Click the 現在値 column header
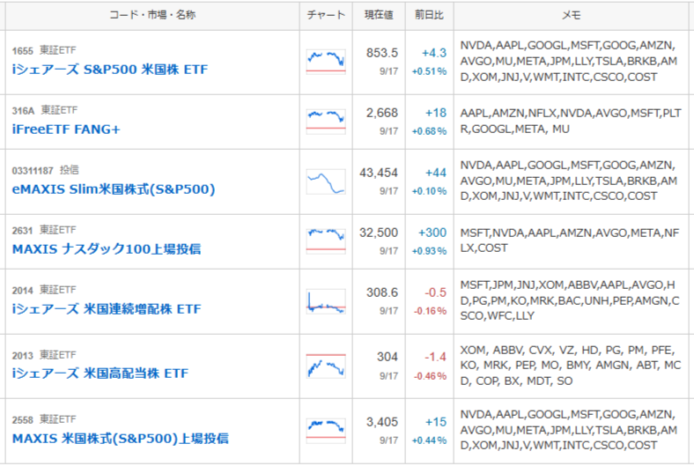This screenshot has width=694, height=466. coord(378,15)
